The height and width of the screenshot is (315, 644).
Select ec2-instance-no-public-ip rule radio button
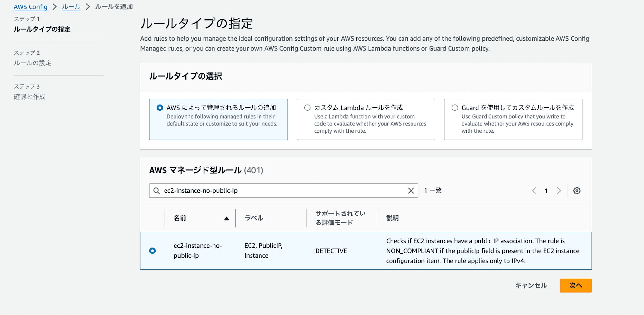pyautogui.click(x=153, y=251)
